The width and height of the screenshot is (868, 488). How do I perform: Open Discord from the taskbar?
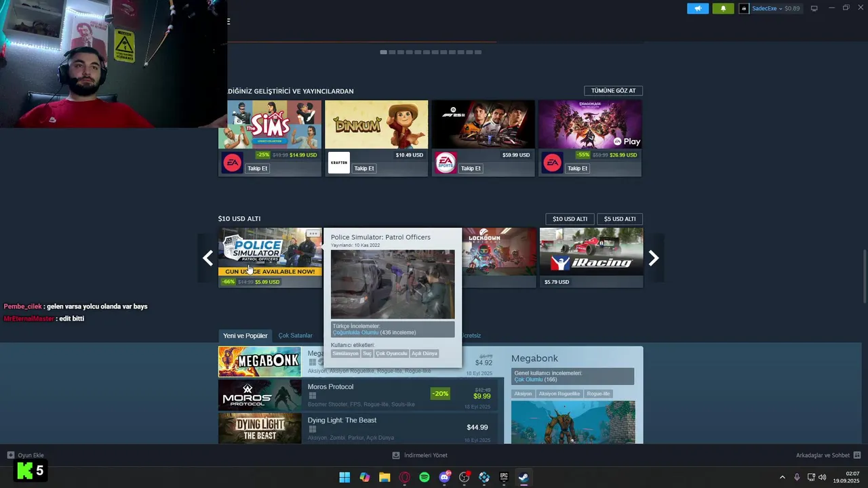444,477
